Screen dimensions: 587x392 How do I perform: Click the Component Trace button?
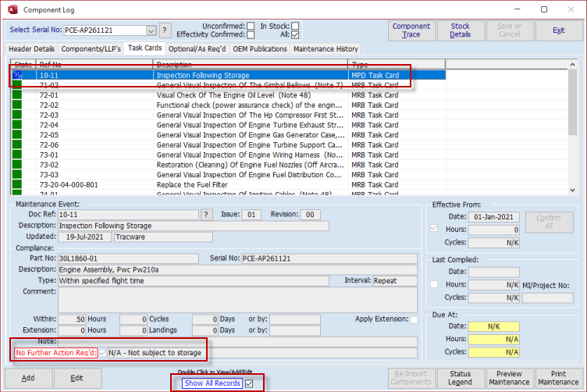coord(411,30)
